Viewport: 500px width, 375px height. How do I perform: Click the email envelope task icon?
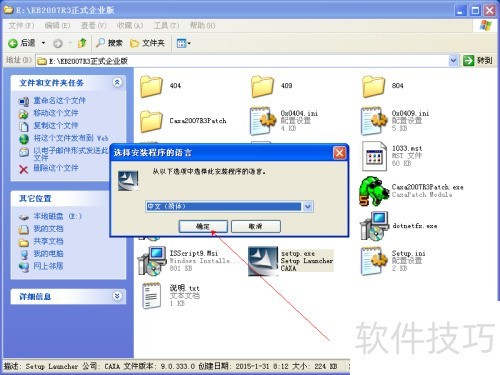point(24,153)
